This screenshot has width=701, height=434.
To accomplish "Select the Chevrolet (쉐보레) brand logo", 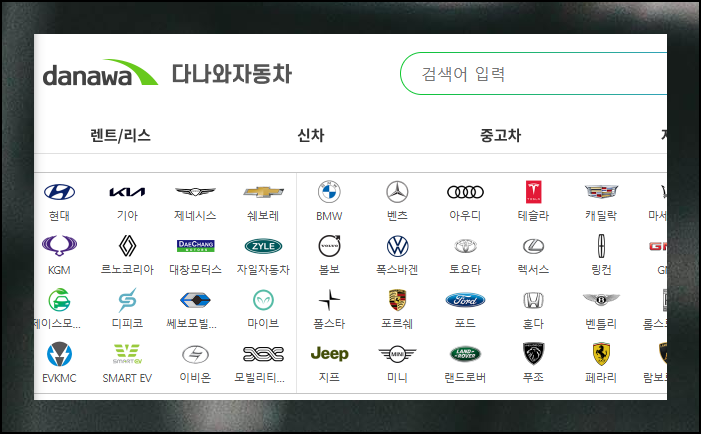I will tap(263, 192).
